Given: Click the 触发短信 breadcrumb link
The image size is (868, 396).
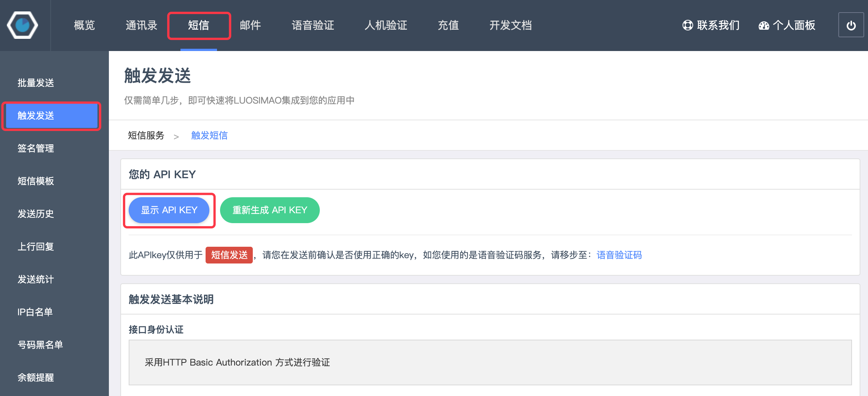Looking at the screenshot, I should 209,136.
